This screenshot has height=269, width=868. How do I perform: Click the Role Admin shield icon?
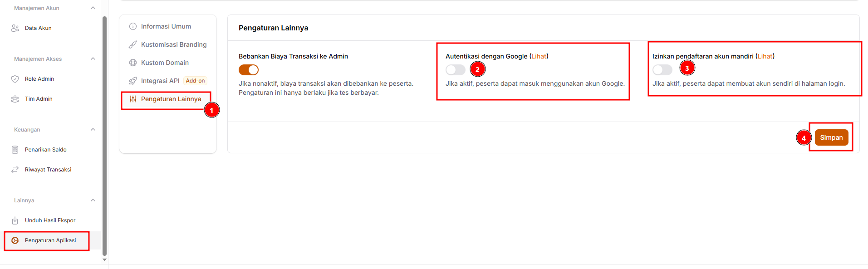click(15, 79)
